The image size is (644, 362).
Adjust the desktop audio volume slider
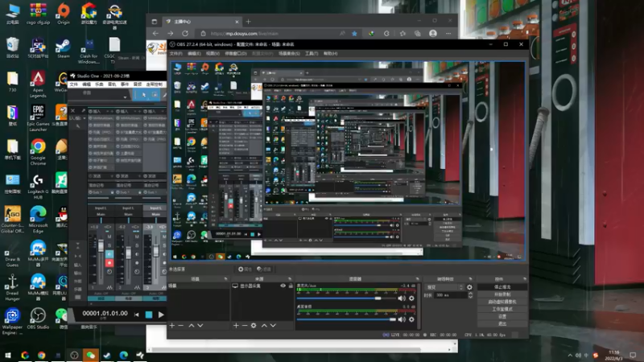click(x=346, y=319)
